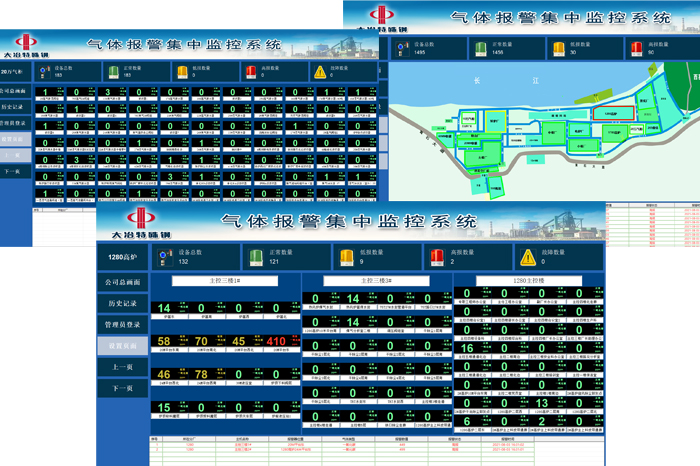
Task: Click the fault warning triangle in 1280高炉 panel
Action: (x=527, y=257)
